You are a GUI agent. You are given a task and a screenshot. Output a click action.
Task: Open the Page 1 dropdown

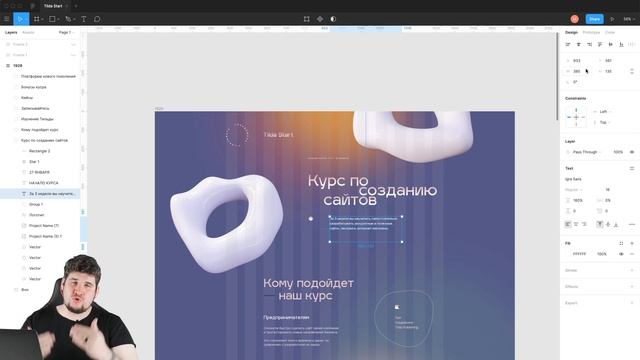(x=67, y=32)
